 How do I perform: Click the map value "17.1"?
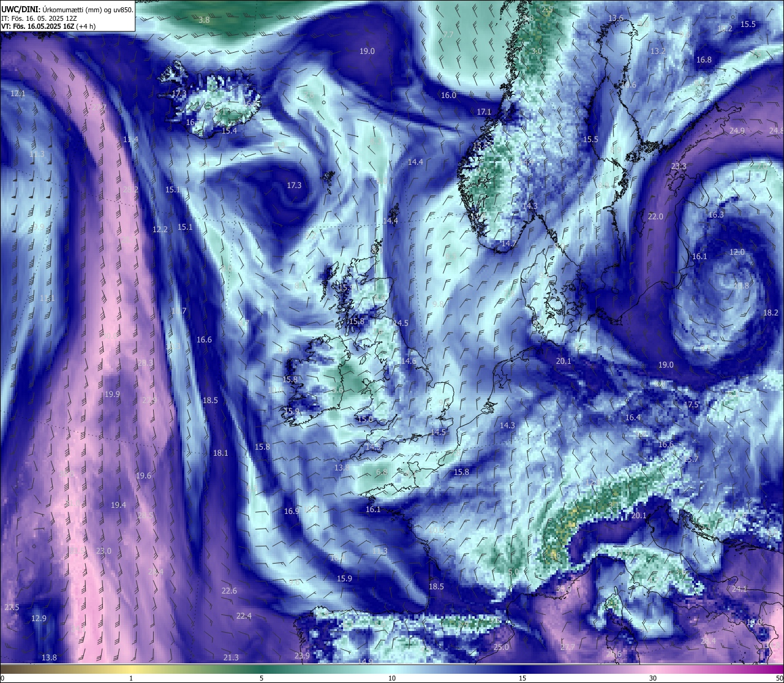[x=484, y=112]
